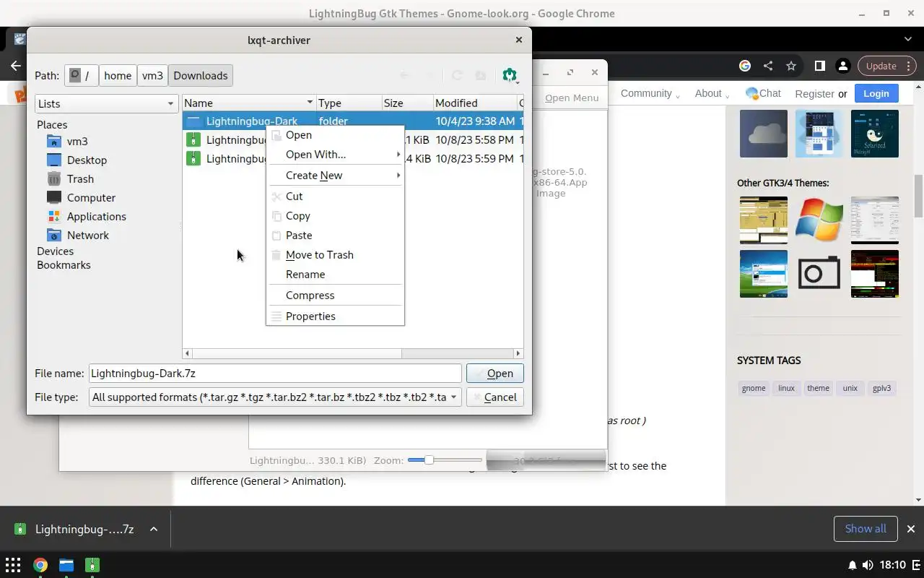Viewport: 924px width, 578px height.
Task: Click the green archiver icon in taskbar
Action: [x=92, y=565]
